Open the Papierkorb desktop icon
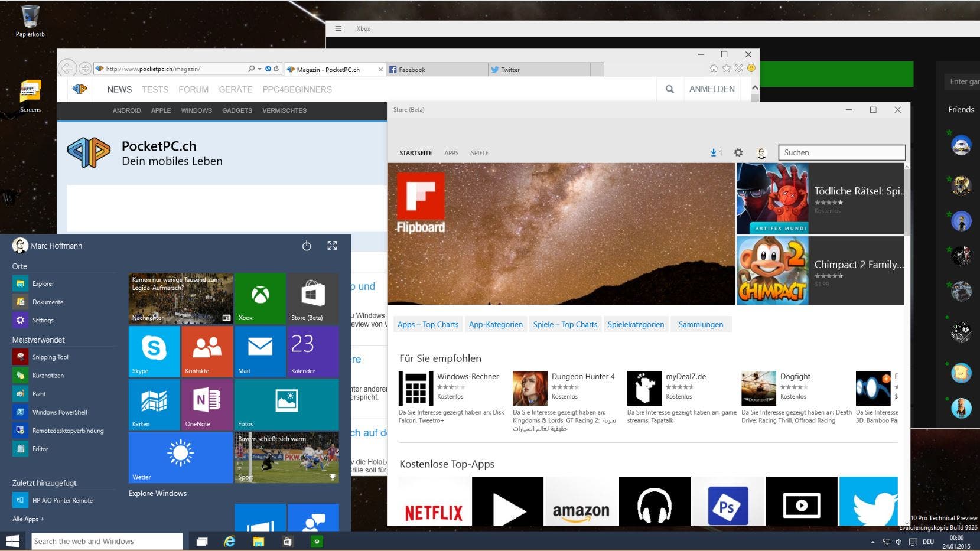The width and height of the screenshot is (980, 551). pyautogui.click(x=30, y=21)
